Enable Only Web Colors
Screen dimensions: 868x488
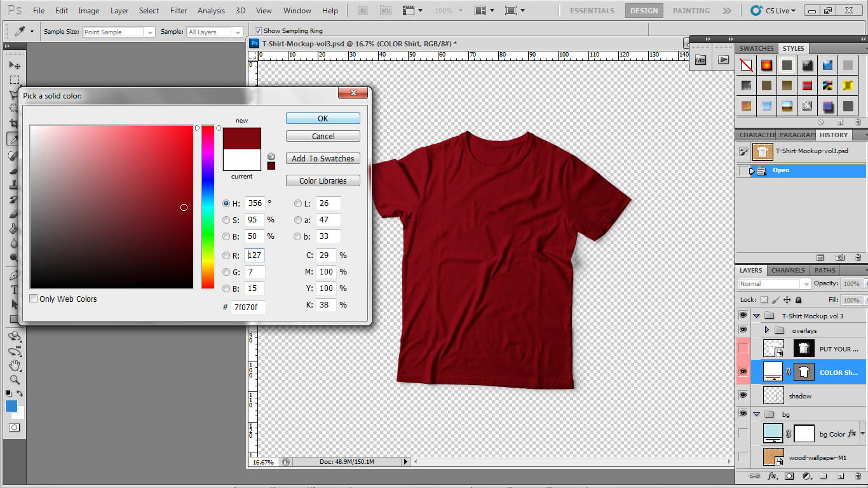coord(33,299)
